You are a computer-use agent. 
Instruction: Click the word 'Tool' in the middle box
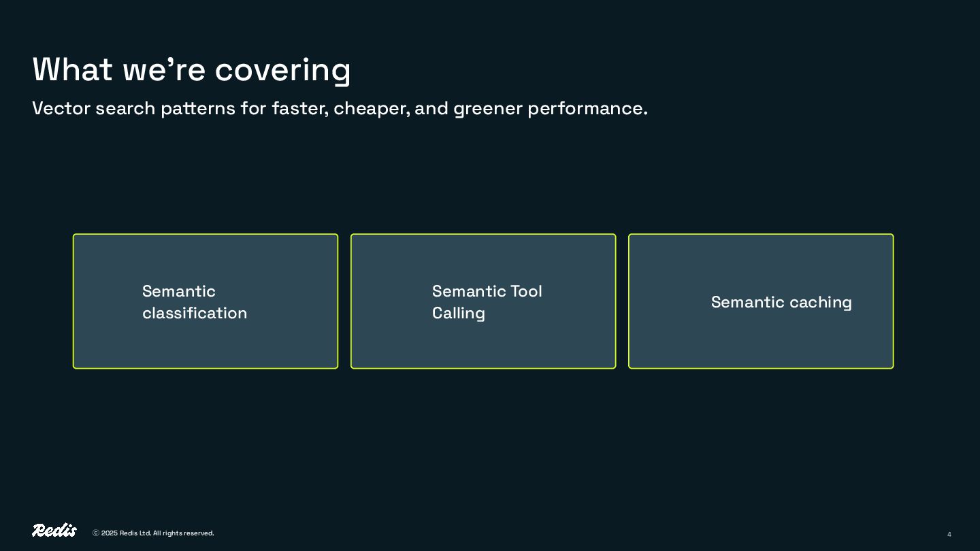[x=526, y=291]
